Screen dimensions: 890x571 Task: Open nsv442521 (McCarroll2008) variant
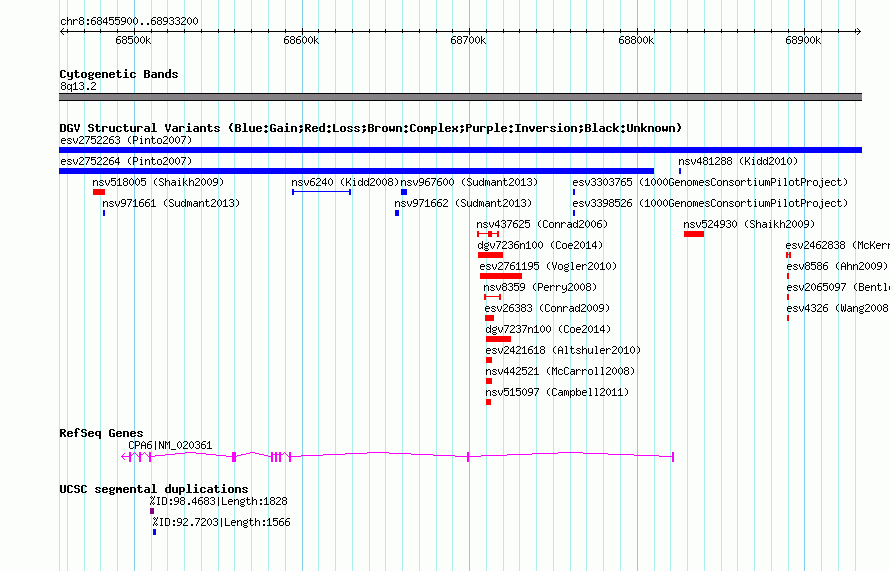(560, 371)
